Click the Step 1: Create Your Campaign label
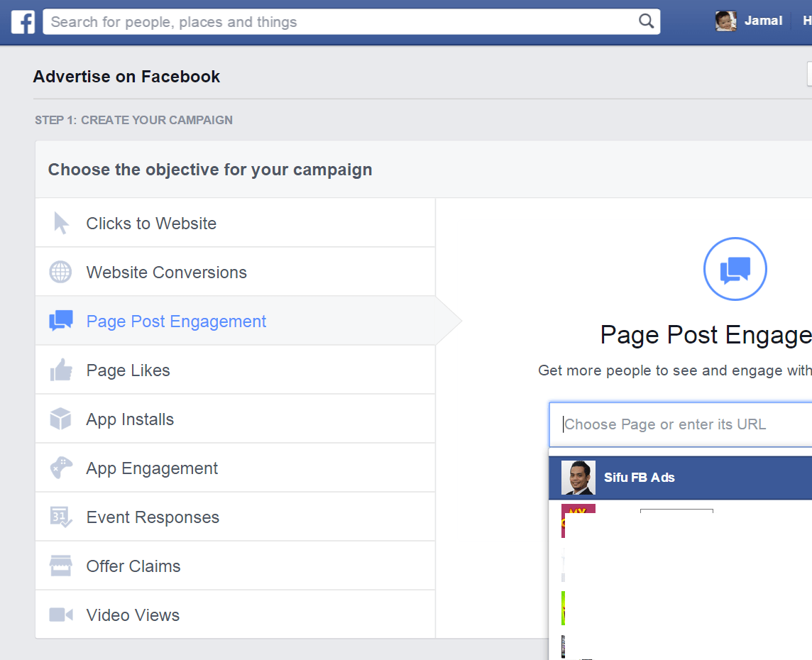Image resolution: width=812 pixels, height=660 pixels. 133,120
